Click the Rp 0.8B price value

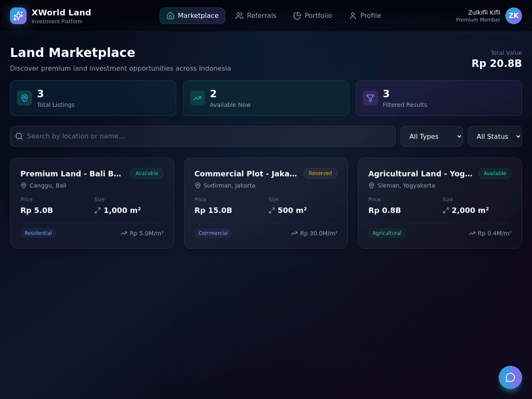pyautogui.click(x=384, y=210)
